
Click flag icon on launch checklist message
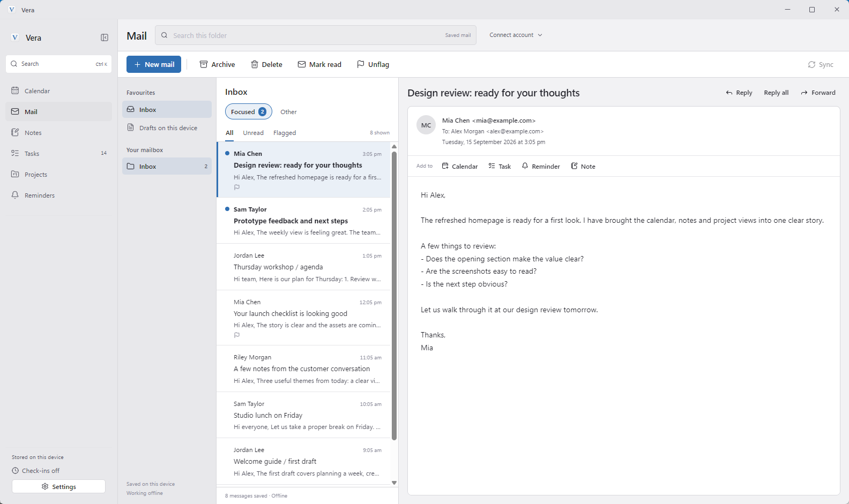click(x=237, y=335)
